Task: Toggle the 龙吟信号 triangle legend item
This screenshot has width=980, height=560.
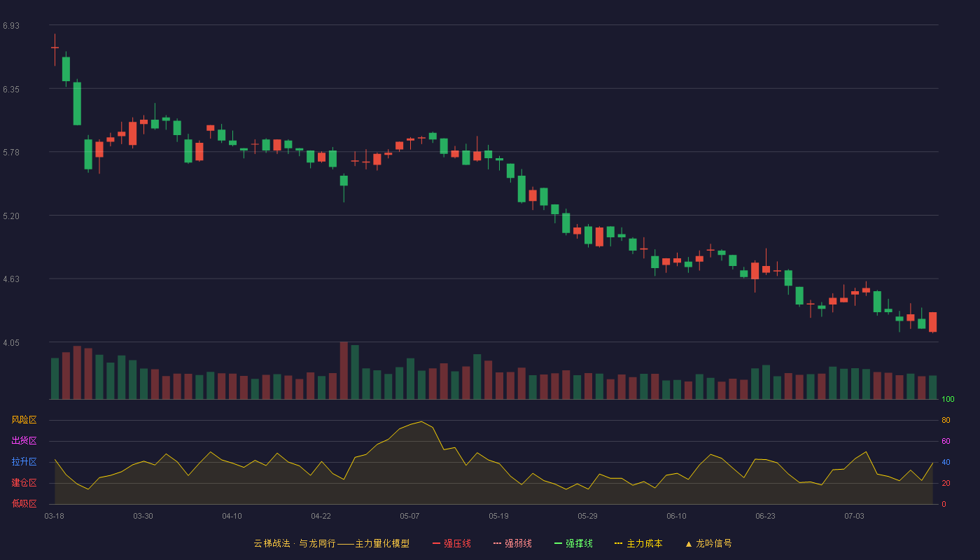Action: (x=708, y=543)
